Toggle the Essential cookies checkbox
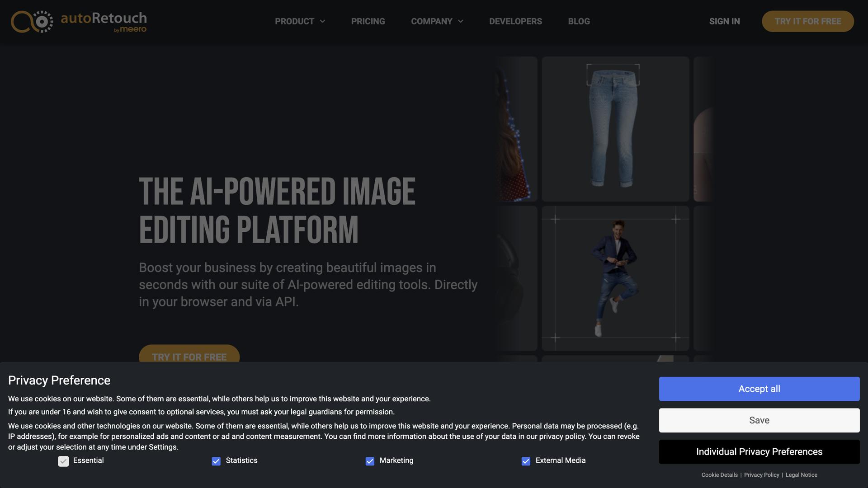The height and width of the screenshot is (488, 868). [63, 460]
